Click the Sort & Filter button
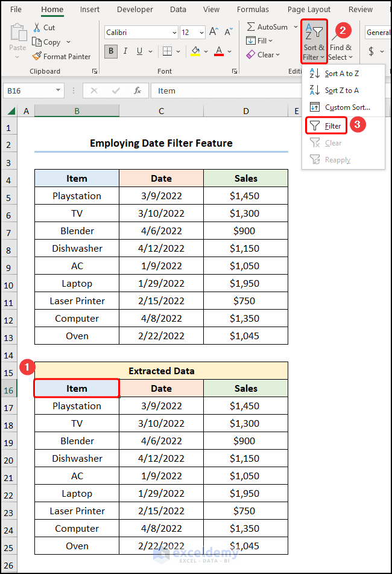The height and width of the screenshot is (574, 392). click(x=314, y=41)
